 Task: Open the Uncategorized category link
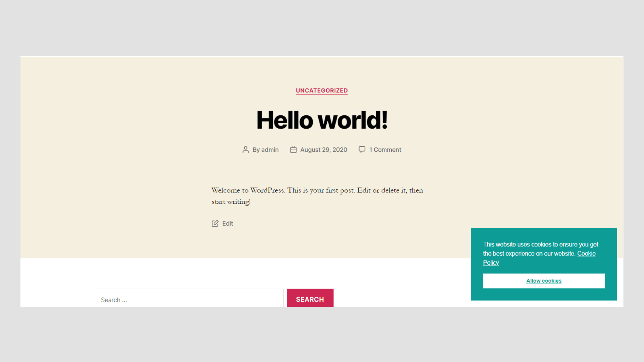[x=322, y=90]
